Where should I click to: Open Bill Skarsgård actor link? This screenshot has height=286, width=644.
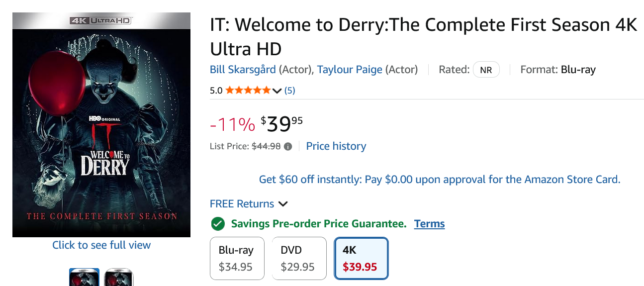(x=243, y=70)
